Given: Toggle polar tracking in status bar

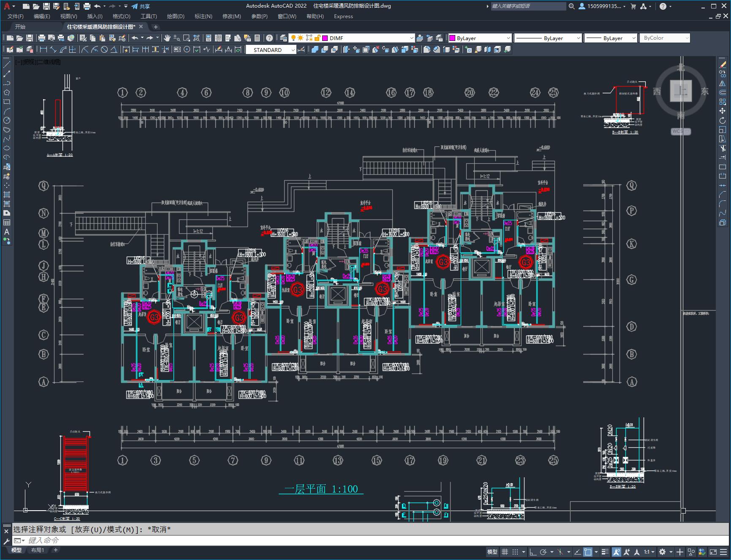Looking at the screenshot, I should 543,552.
